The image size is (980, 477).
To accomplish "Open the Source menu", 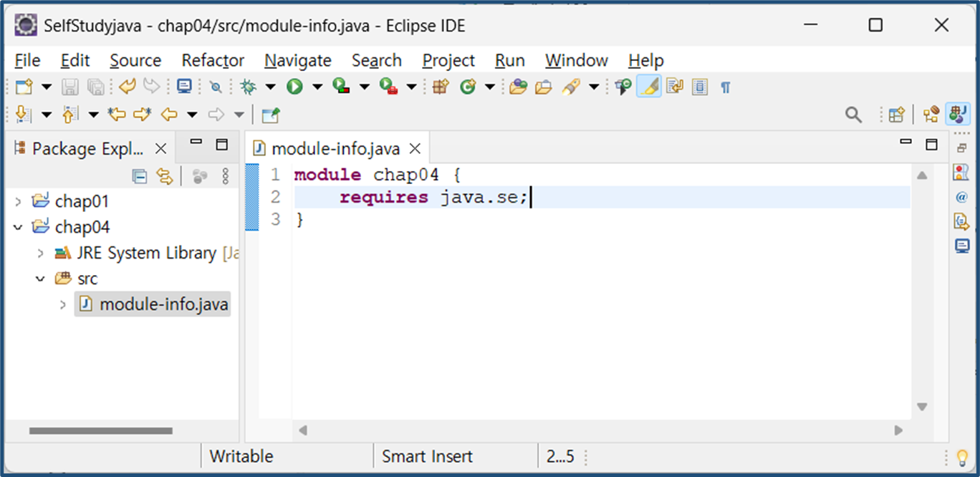I will coord(135,61).
